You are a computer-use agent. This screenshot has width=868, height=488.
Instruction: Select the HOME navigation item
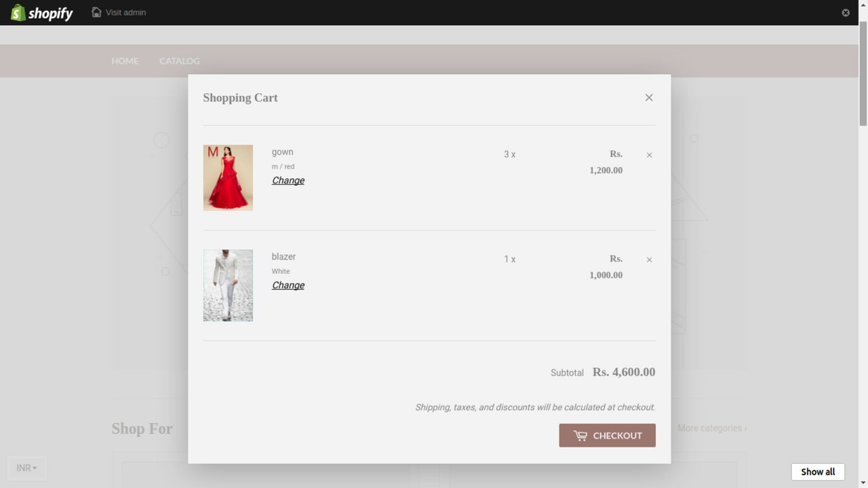point(125,61)
